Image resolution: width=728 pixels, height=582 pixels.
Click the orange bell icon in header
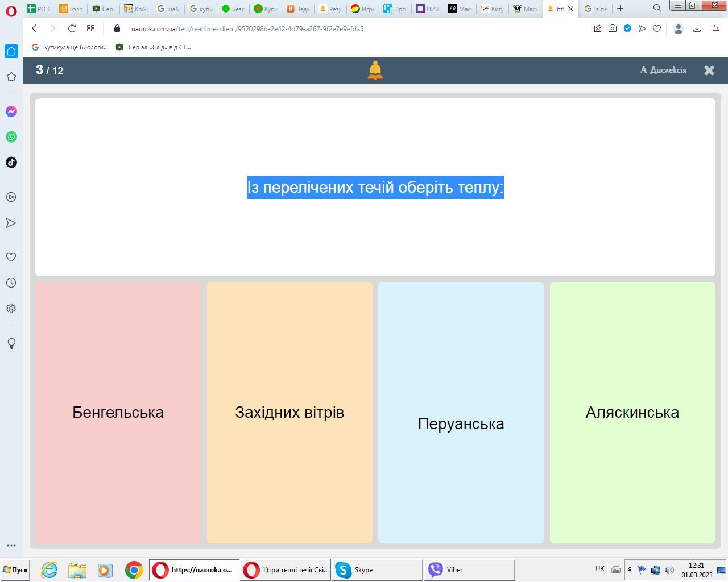(x=375, y=70)
